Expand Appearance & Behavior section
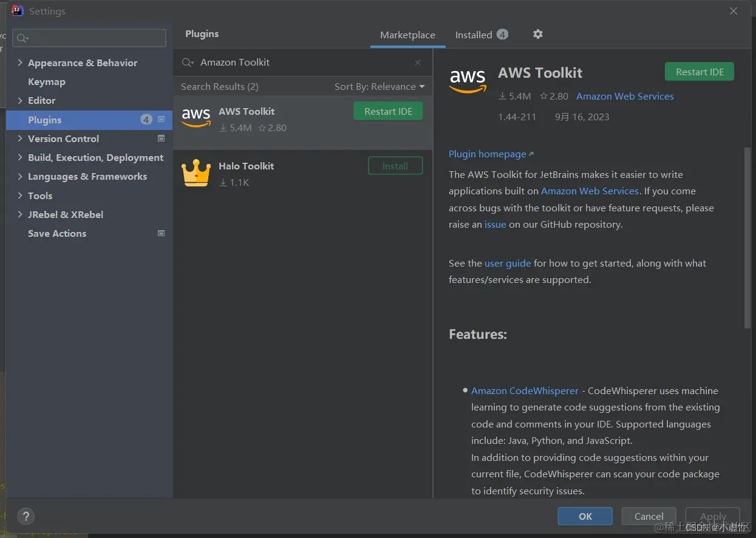The image size is (756, 538). [x=20, y=63]
